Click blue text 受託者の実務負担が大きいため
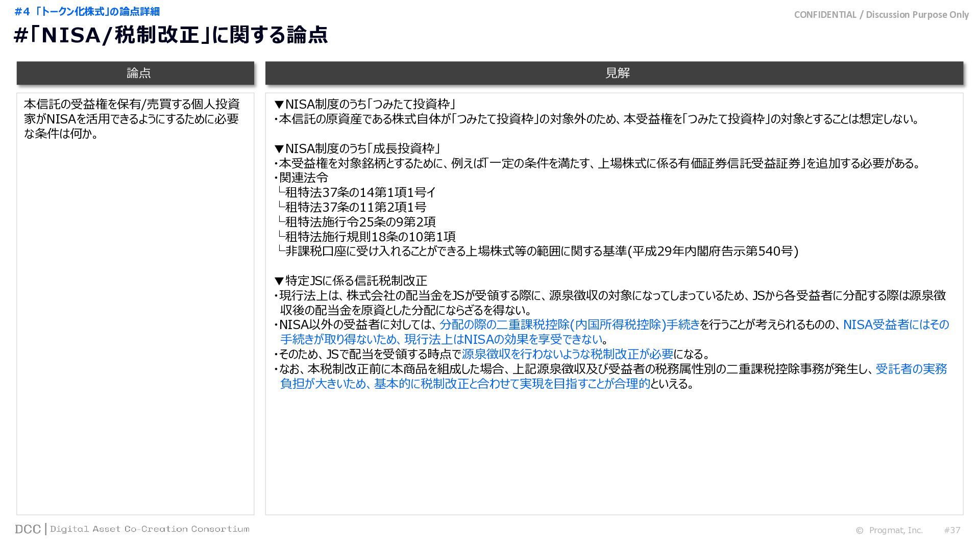Image resolution: width=980 pixels, height=551 pixels. tap(911, 369)
